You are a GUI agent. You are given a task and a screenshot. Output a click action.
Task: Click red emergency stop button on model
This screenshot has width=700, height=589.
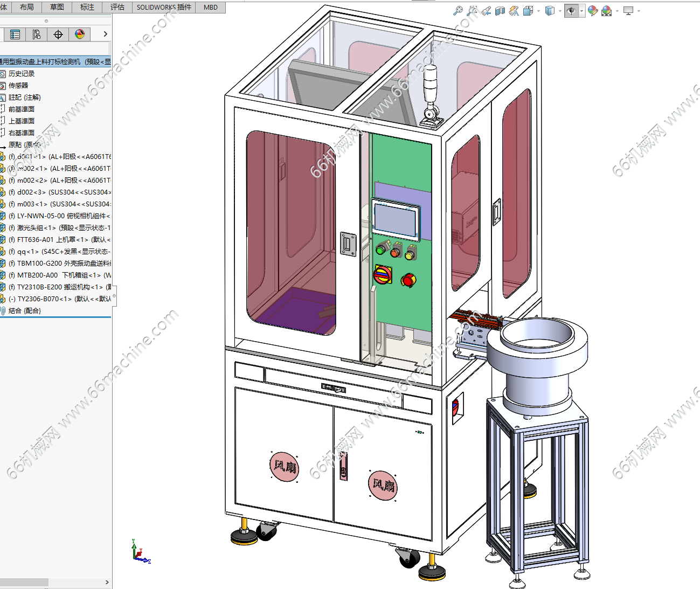pos(408,280)
